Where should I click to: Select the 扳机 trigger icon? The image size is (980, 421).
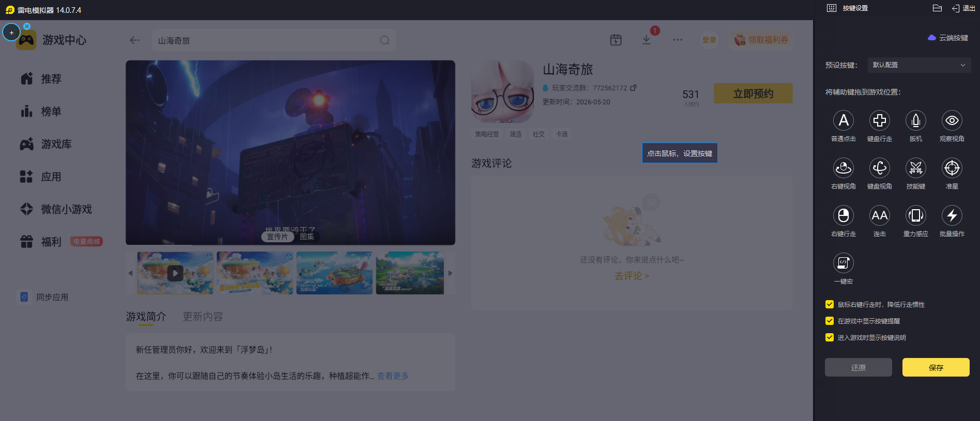(916, 120)
